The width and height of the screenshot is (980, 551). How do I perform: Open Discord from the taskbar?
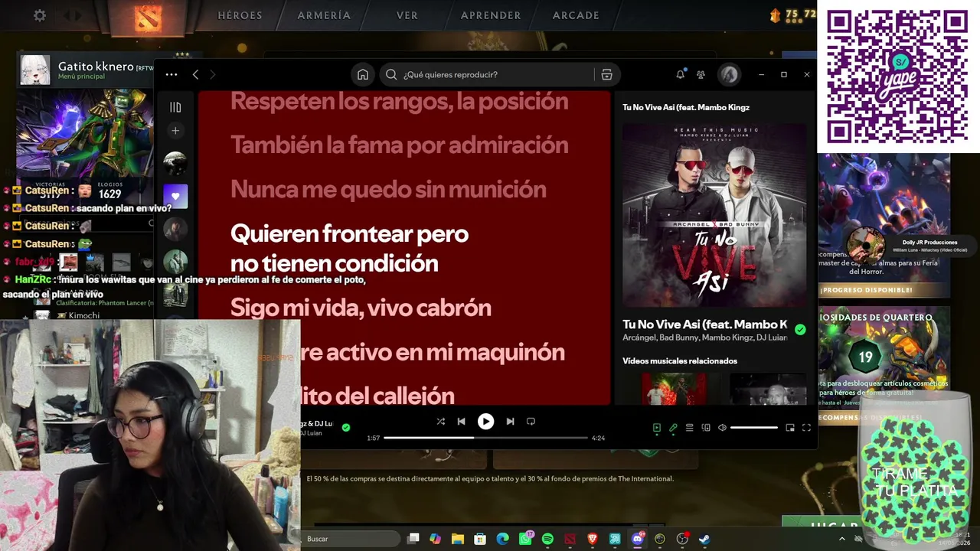[x=637, y=539]
